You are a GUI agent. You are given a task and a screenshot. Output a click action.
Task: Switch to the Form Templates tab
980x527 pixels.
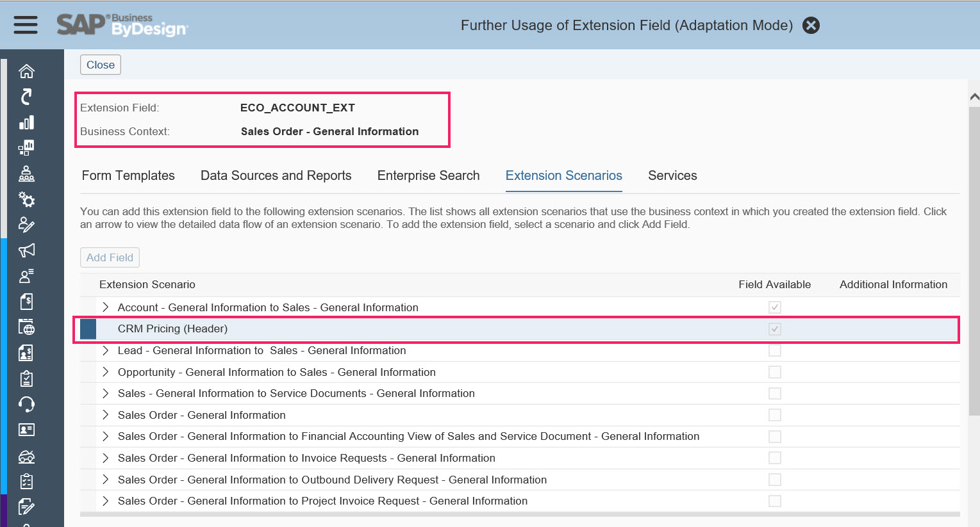[128, 175]
